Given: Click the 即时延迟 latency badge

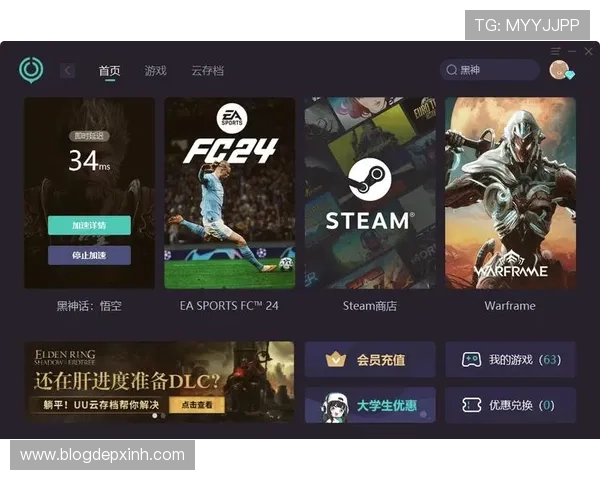Looking at the screenshot, I should coord(89,136).
